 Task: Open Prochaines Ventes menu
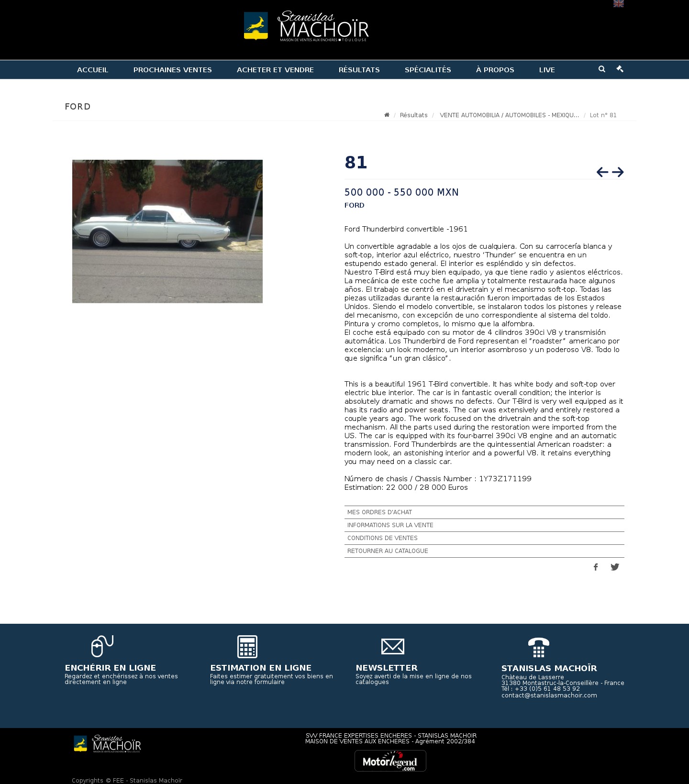(173, 70)
